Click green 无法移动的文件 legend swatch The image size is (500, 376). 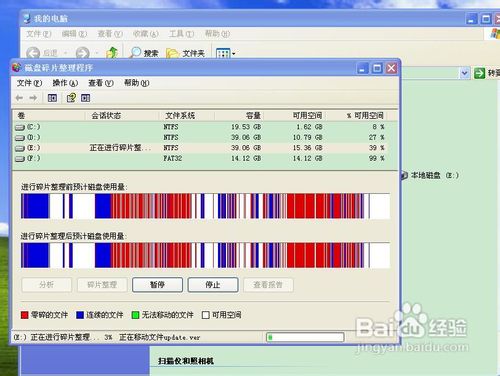[135, 315]
